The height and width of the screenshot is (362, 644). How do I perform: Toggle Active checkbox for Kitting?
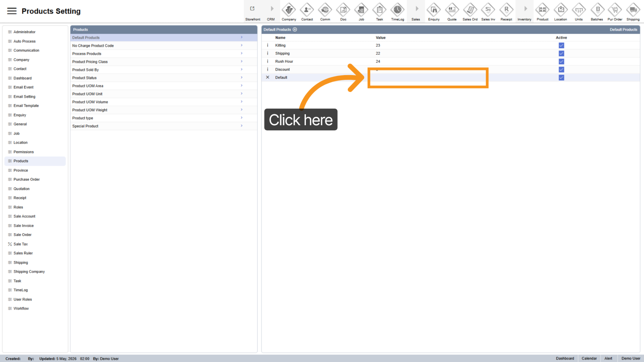pos(561,45)
